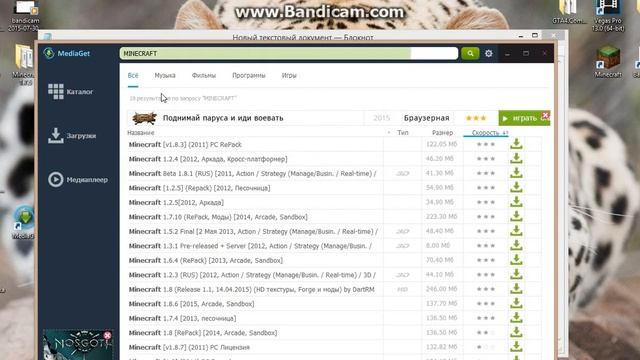Viewport: 640px width, 360px height.
Task: Download Minecraft 1.2.3 (RUS)
Action: click(x=516, y=275)
